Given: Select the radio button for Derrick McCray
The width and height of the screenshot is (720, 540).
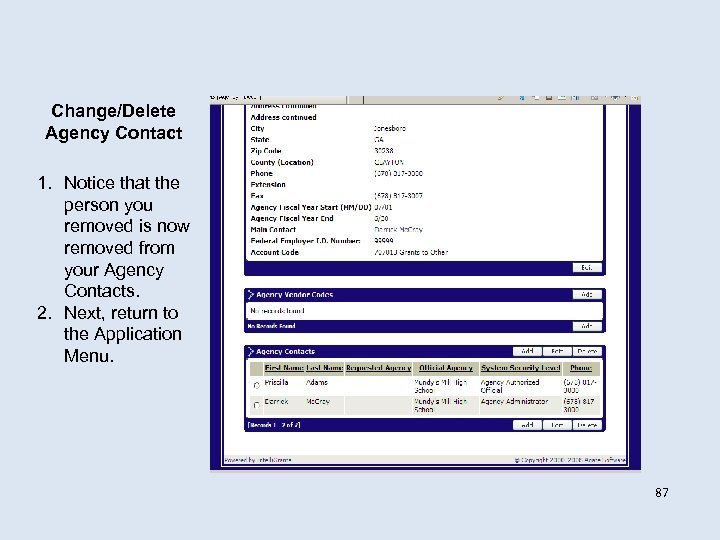Looking at the screenshot, I should [256, 405].
